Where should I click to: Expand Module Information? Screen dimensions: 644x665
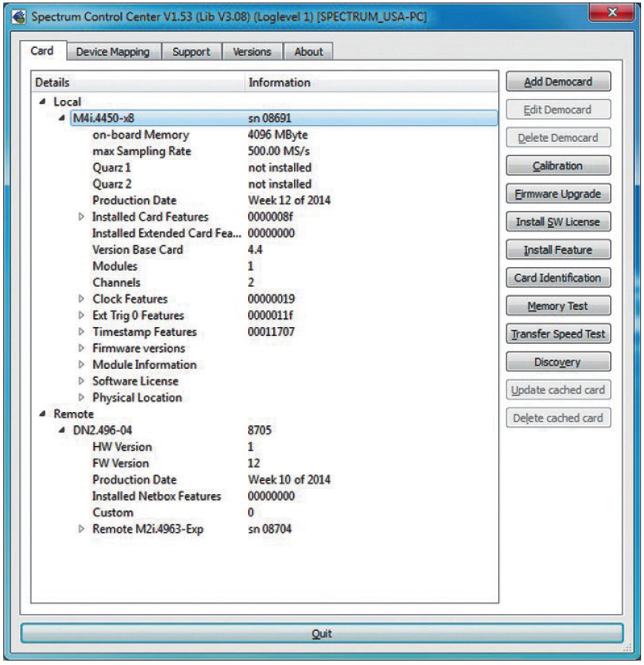coord(81,365)
